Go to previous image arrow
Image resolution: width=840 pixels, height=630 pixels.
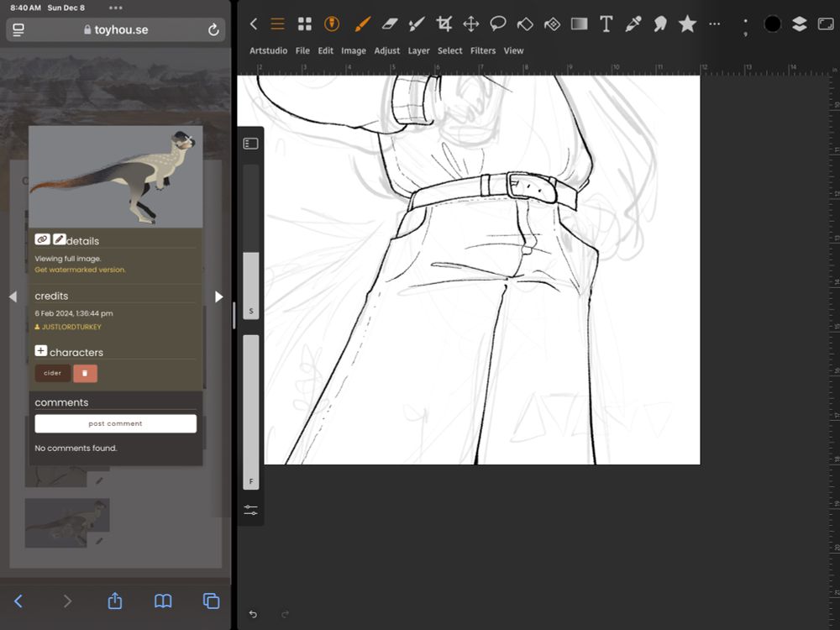(x=13, y=297)
